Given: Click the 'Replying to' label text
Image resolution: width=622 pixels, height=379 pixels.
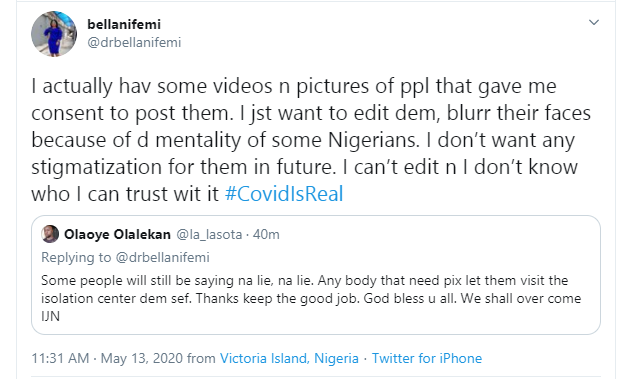Looking at the screenshot, I should (x=76, y=258).
